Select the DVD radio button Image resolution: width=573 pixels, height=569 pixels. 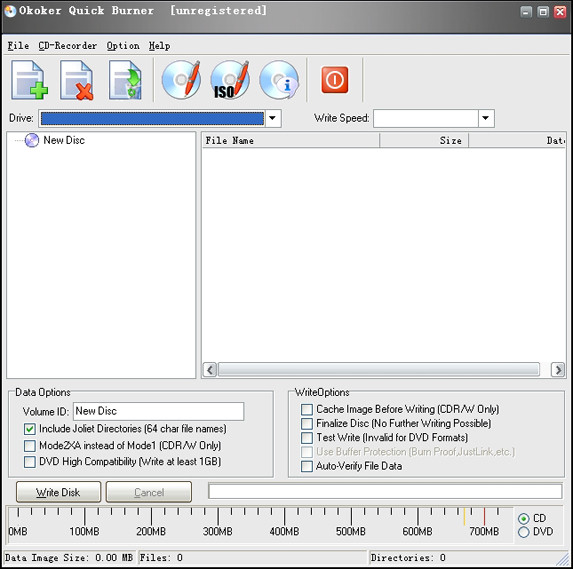point(523,532)
